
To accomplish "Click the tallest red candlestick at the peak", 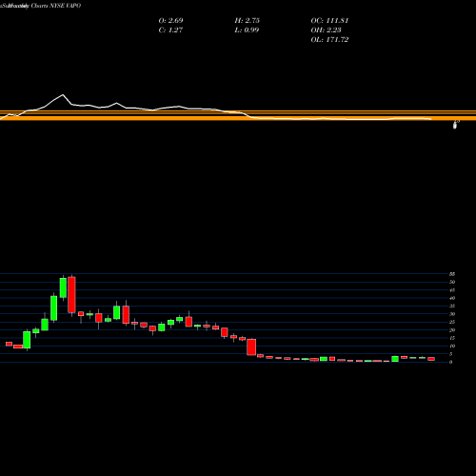I will (x=71, y=295).
